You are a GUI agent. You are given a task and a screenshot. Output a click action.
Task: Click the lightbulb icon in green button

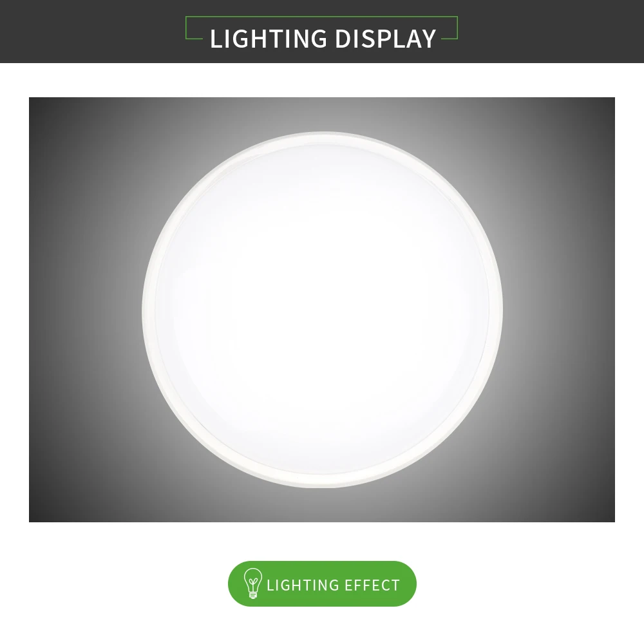252,583
